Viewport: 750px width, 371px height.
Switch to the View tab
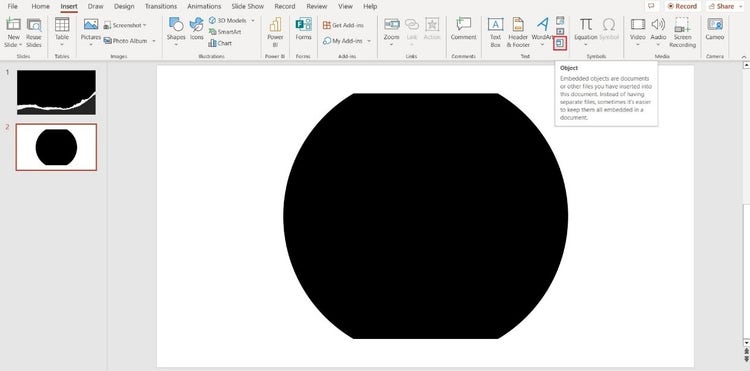click(345, 6)
